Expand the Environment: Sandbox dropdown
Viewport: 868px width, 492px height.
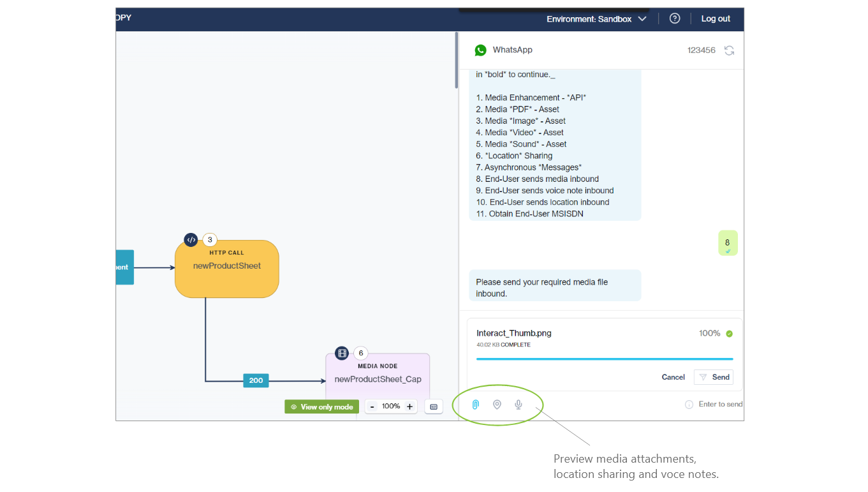596,19
